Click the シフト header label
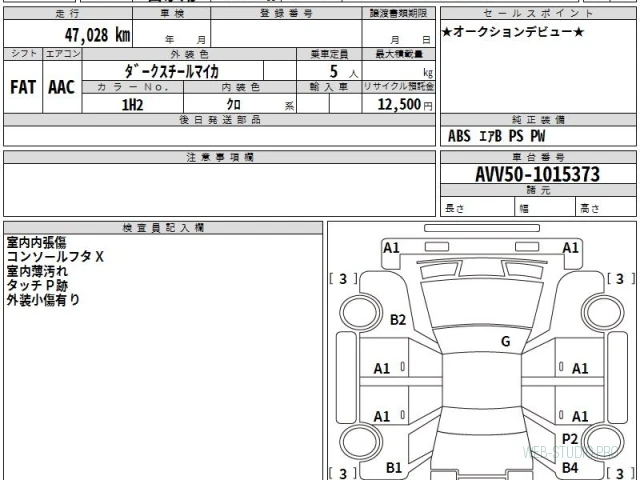 click(23, 54)
